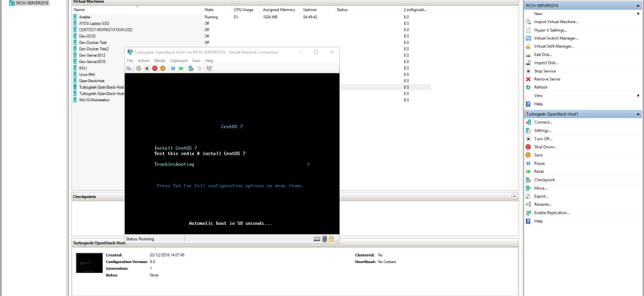
Task: Click Enhanced Session icon in VM toolbar
Action: click(210, 68)
